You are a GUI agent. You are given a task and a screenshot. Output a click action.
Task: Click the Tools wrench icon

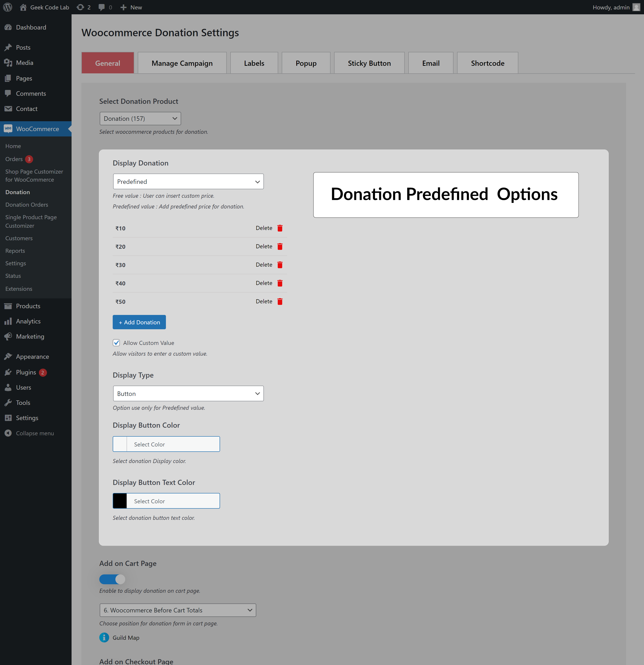pos(8,403)
